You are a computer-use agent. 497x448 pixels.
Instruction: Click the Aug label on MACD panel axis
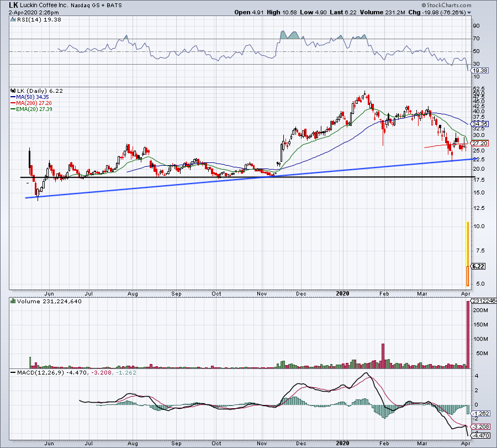click(x=133, y=443)
